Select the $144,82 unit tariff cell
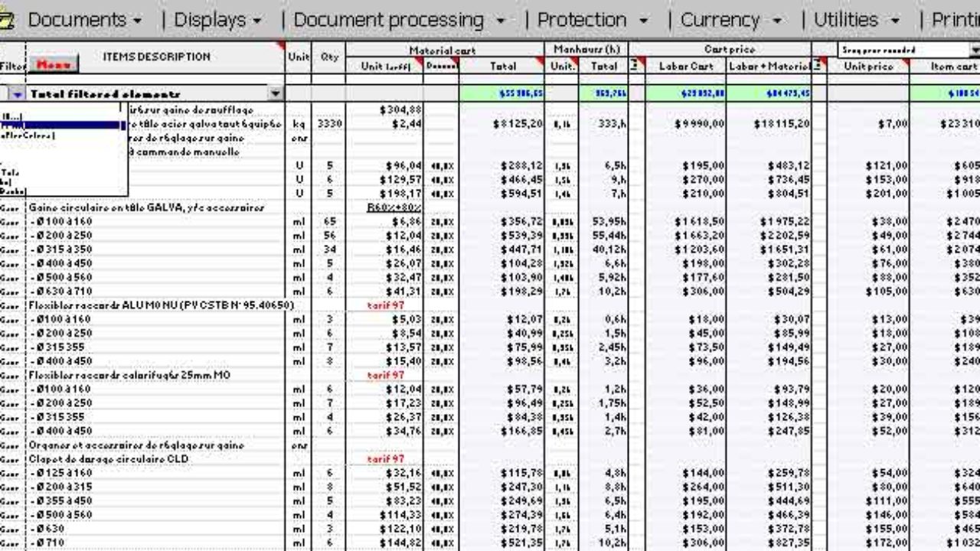This screenshot has width=980, height=551. tap(384, 543)
